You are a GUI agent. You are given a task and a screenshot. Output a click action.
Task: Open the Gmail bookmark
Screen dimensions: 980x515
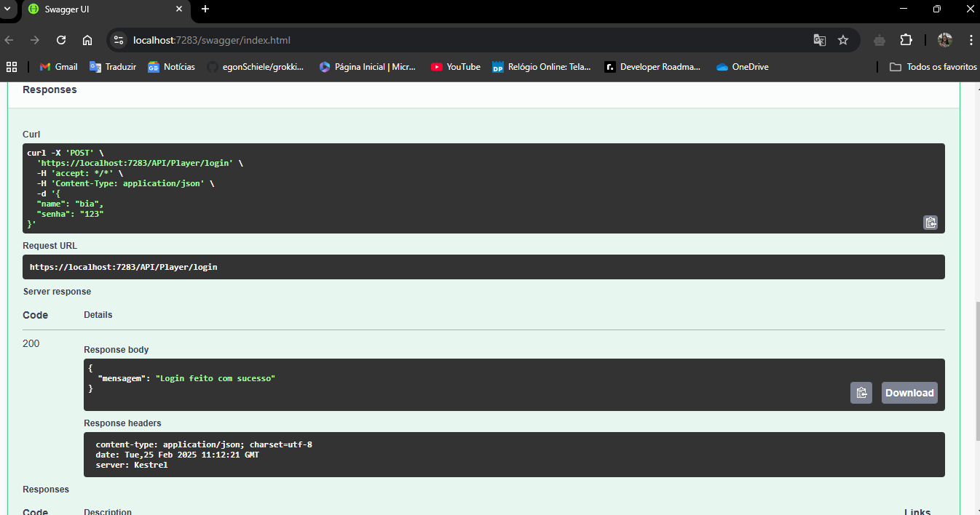[58, 67]
